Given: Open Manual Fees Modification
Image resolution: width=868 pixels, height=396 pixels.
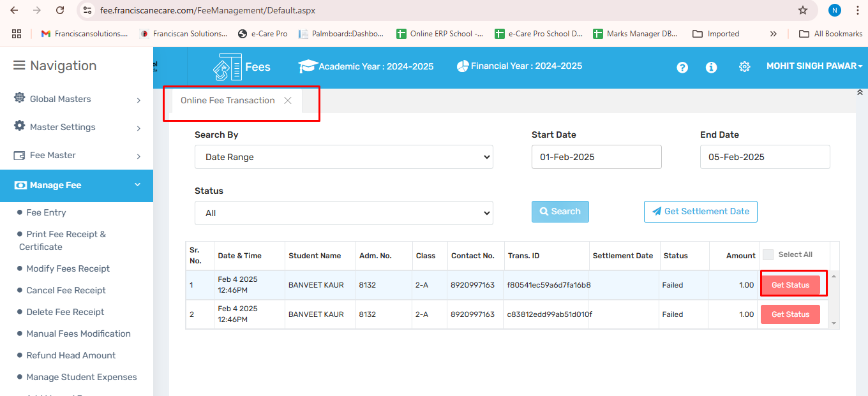Looking at the screenshot, I should [79, 334].
